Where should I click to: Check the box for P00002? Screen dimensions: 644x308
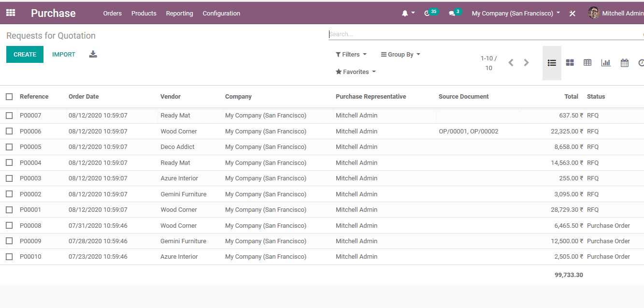pos(9,194)
